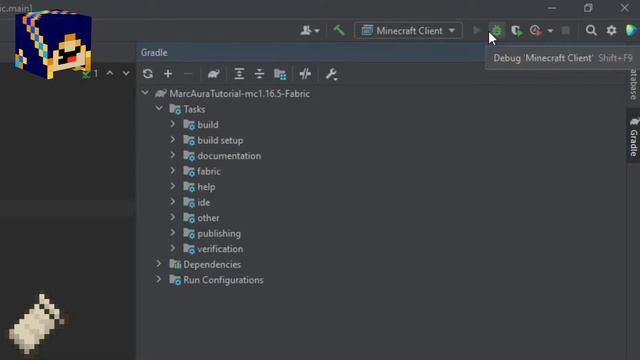640x360 pixels.
Task: Select the fabric tasks row
Action: (382, 171)
